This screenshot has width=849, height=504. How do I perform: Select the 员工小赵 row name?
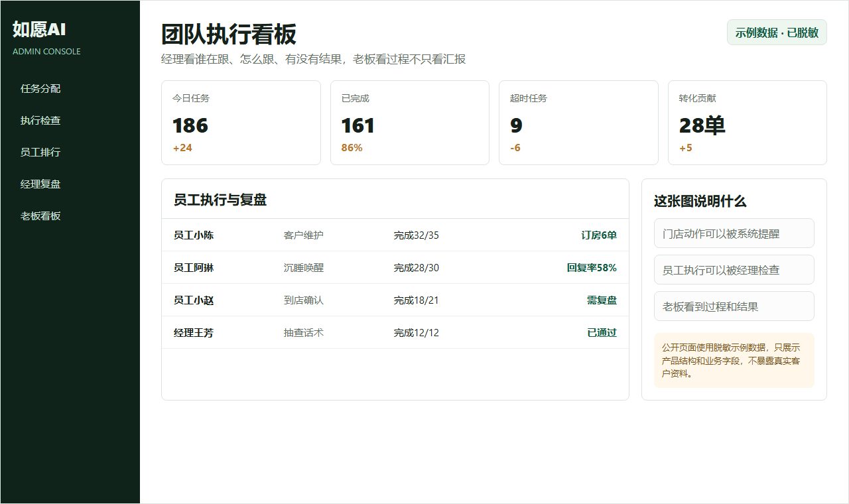[x=194, y=300]
